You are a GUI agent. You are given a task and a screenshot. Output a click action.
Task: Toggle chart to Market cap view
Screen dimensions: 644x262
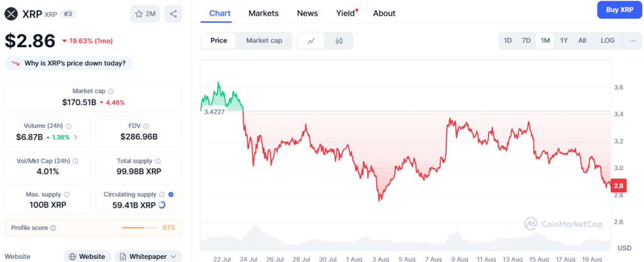coord(264,41)
